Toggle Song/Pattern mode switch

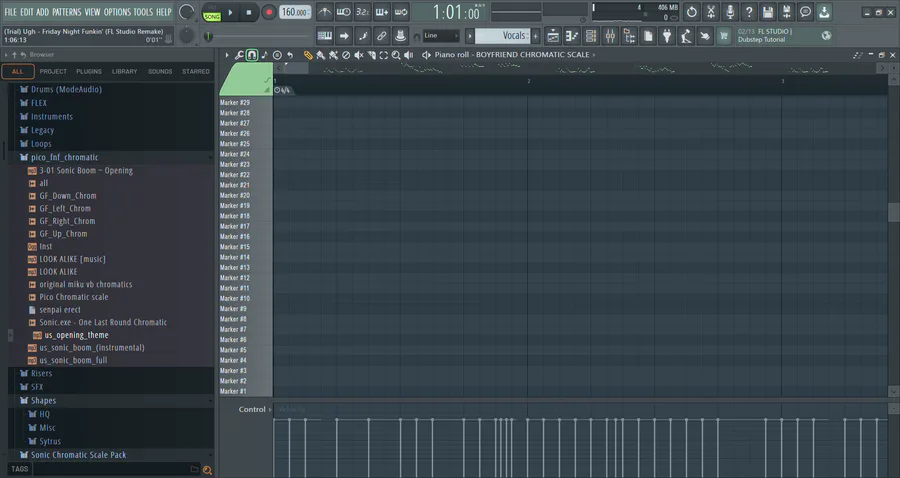click(212, 12)
